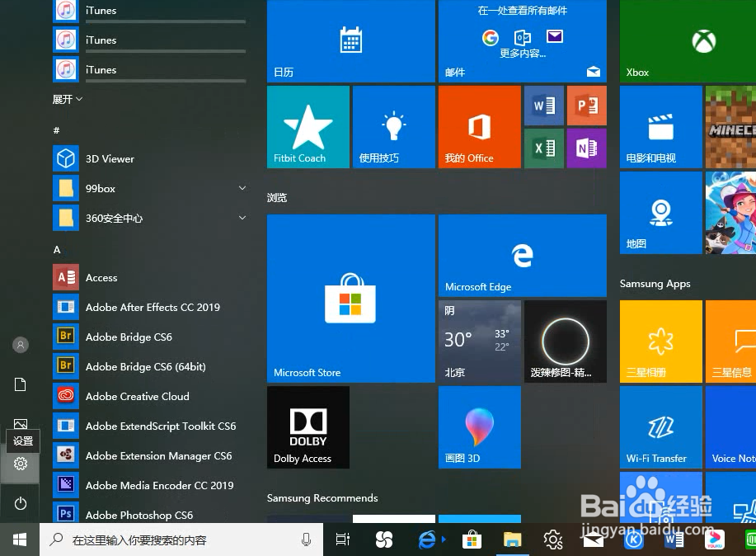The width and height of the screenshot is (756, 556).
Task: Open the Microsoft Edge tile
Action: [523, 256]
